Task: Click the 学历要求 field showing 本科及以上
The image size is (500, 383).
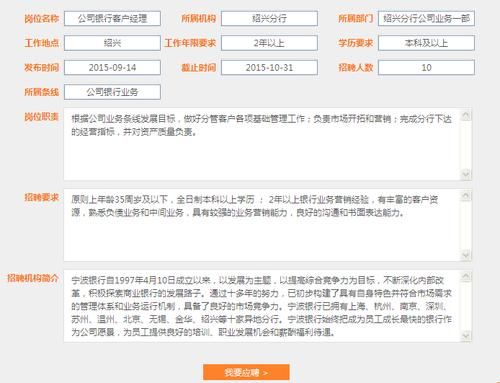Action: point(426,43)
